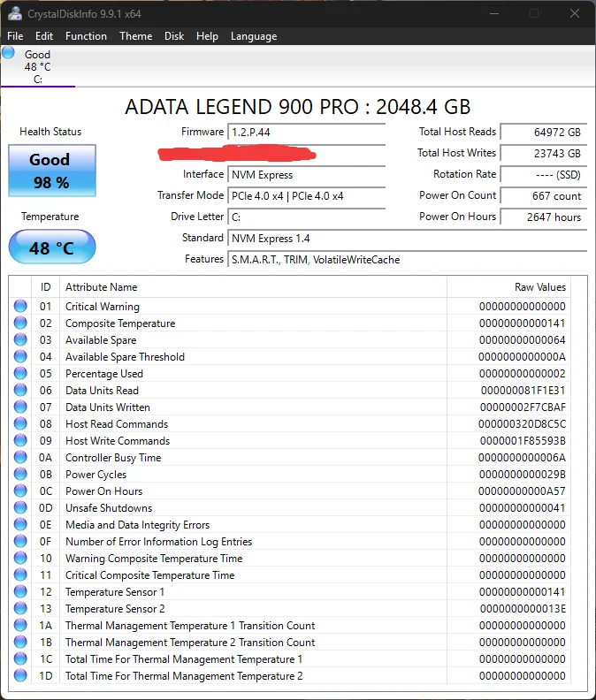Open the Language menu
The height and width of the screenshot is (700, 596).
tap(254, 36)
